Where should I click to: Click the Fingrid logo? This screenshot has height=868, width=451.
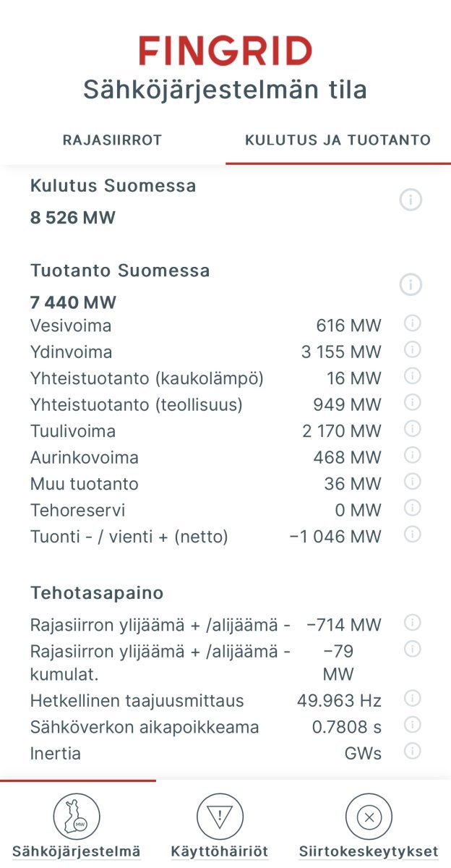coord(225,51)
